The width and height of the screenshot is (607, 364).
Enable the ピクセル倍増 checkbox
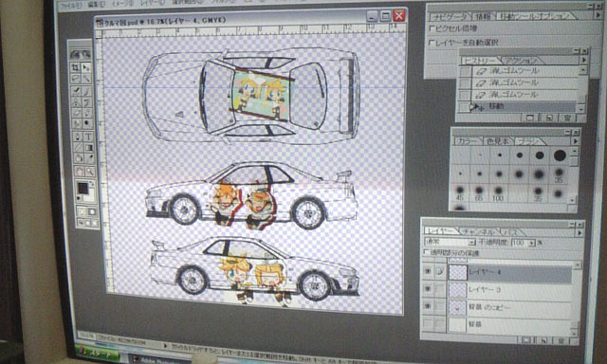click(432, 28)
